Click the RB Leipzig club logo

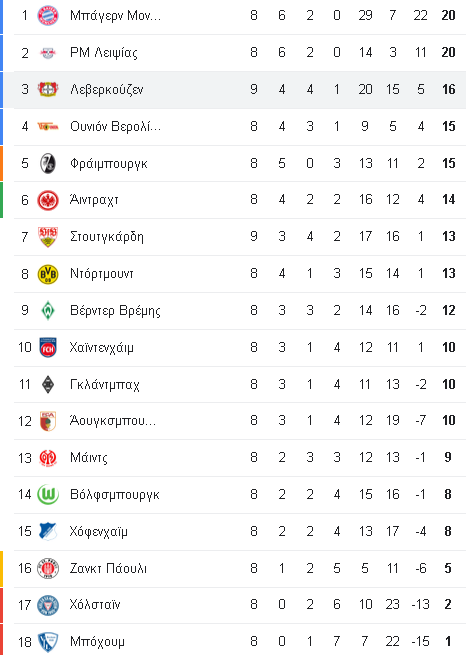[x=48, y=53]
